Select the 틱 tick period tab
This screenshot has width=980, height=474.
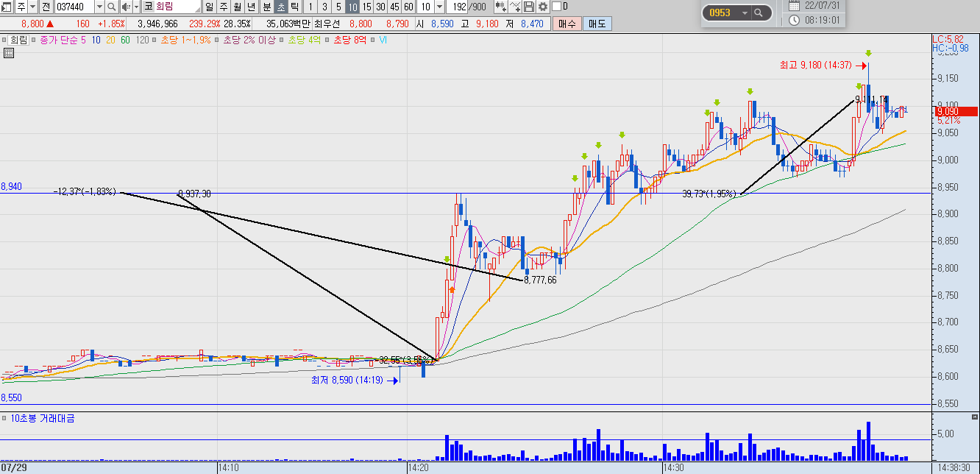point(294,7)
